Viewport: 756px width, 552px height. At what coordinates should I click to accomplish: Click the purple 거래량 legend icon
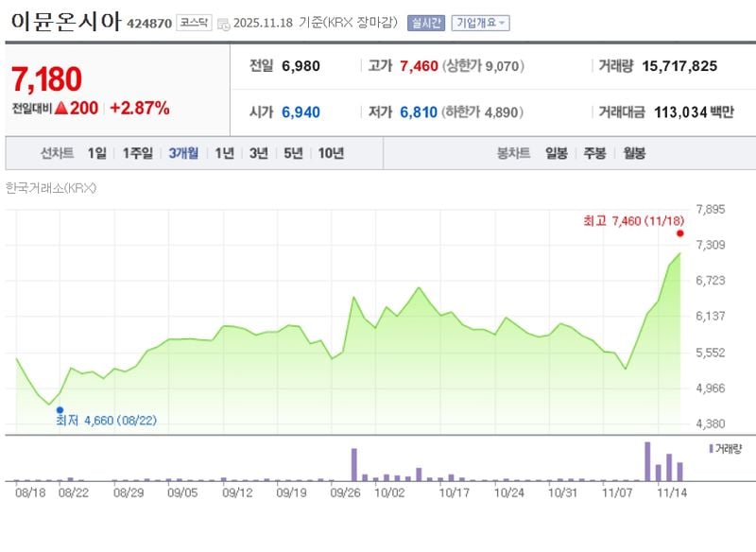[711, 447]
